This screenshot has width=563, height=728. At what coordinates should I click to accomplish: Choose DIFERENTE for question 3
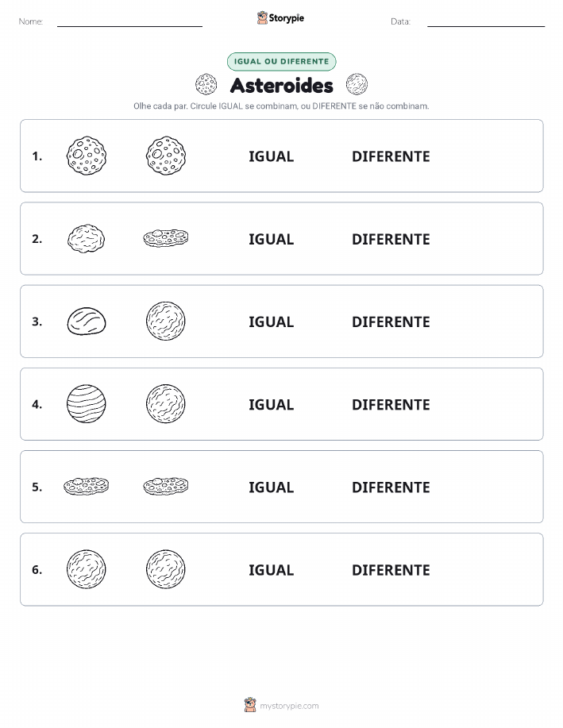pyautogui.click(x=391, y=322)
